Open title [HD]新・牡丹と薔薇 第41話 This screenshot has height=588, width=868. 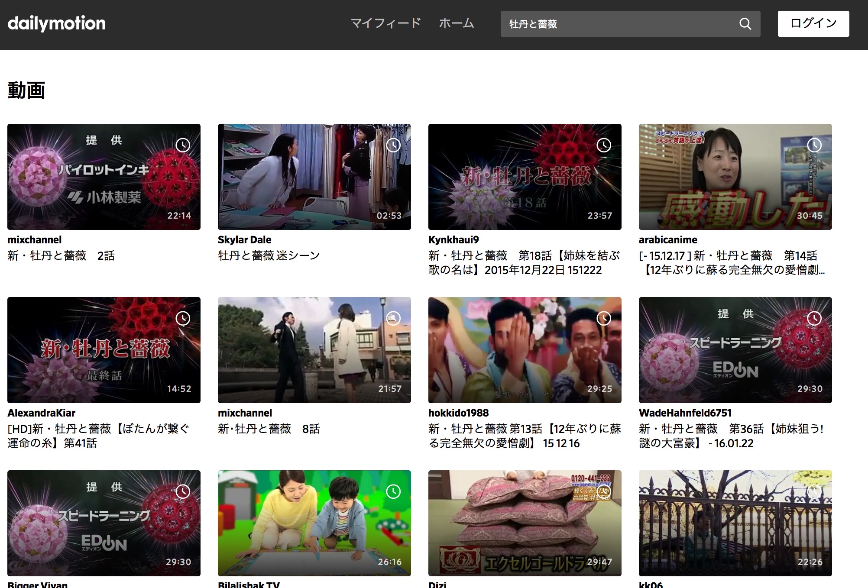click(x=99, y=436)
